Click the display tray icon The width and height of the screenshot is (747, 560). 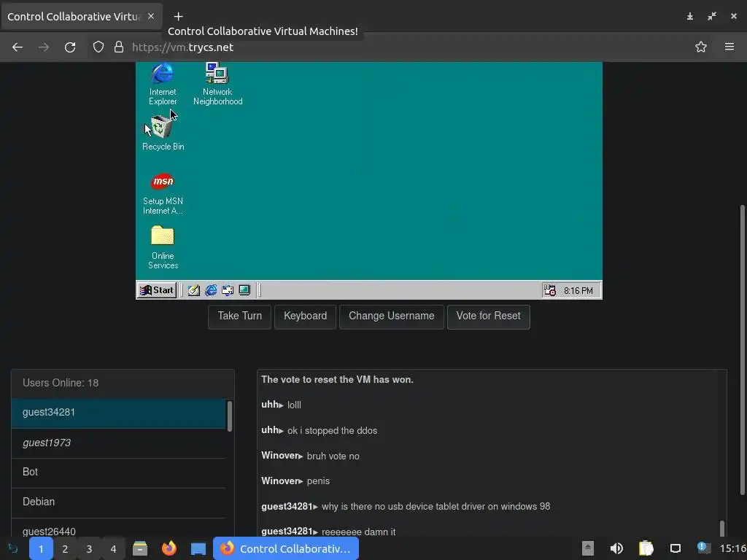(x=675, y=548)
